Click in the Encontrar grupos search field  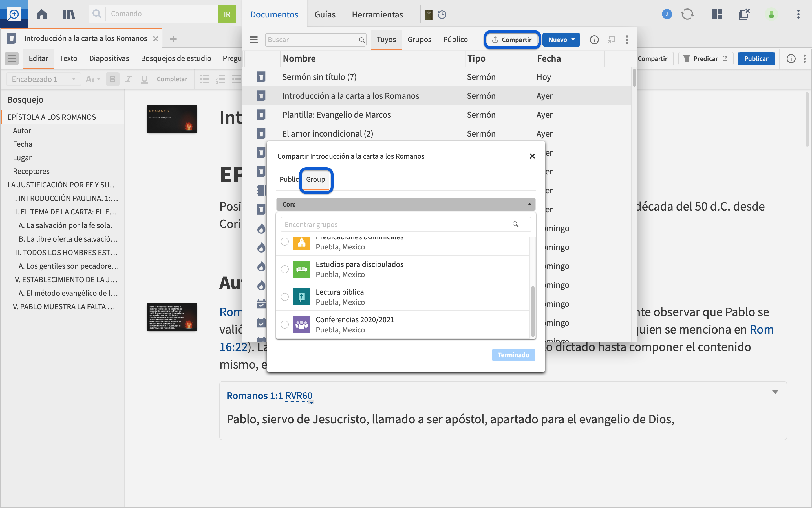[406, 224]
